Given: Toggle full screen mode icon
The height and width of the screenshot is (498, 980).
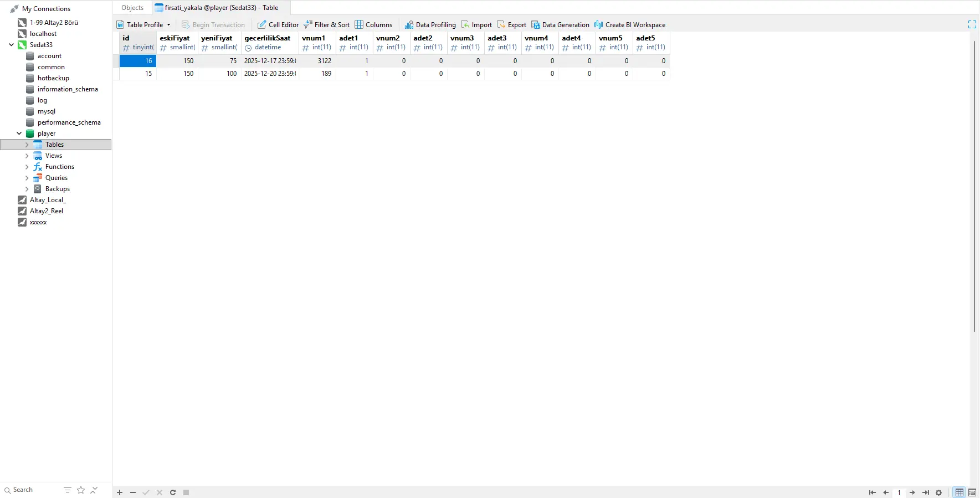Looking at the screenshot, I should tap(972, 24).
